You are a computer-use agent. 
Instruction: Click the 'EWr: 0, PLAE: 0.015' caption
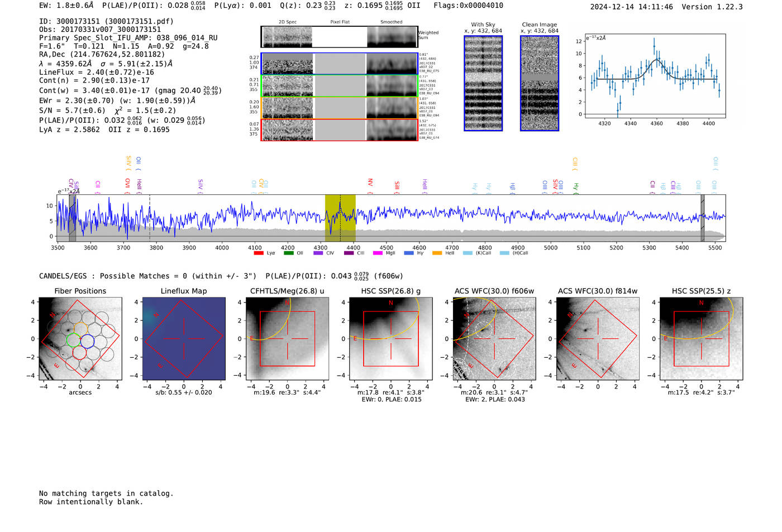coord(392,400)
